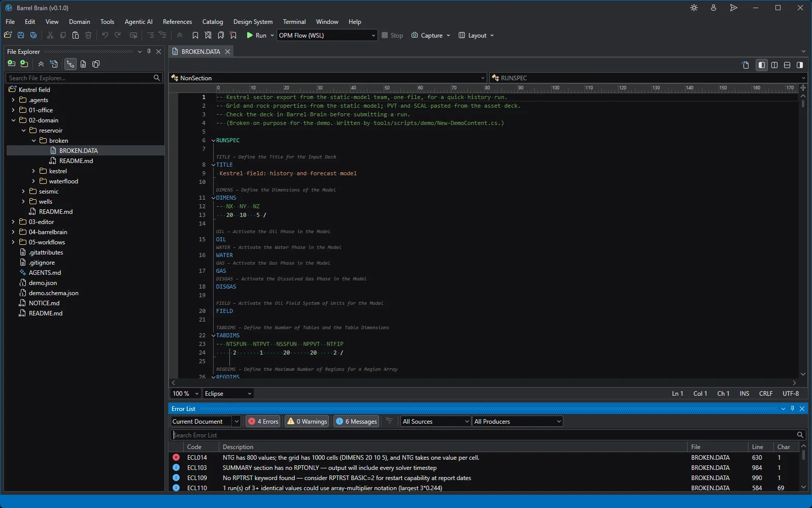Click the Error List vertical scrollbar
812x508 pixels.
pyautogui.click(x=803, y=466)
